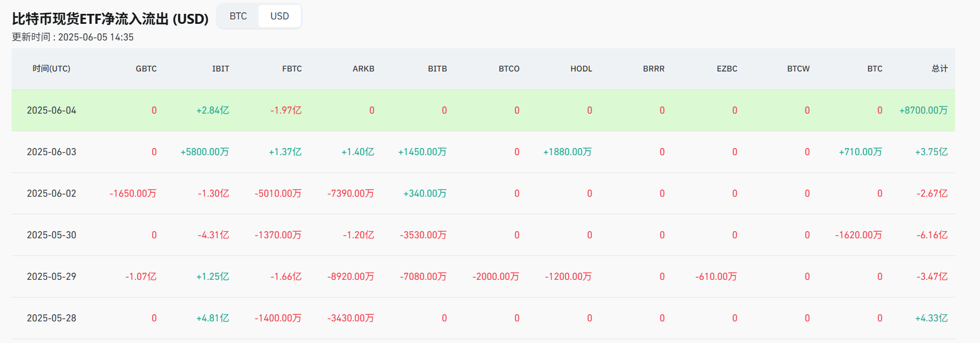This screenshot has width=980, height=343.
Task: Click the 总计 total column header
Action: point(939,69)
